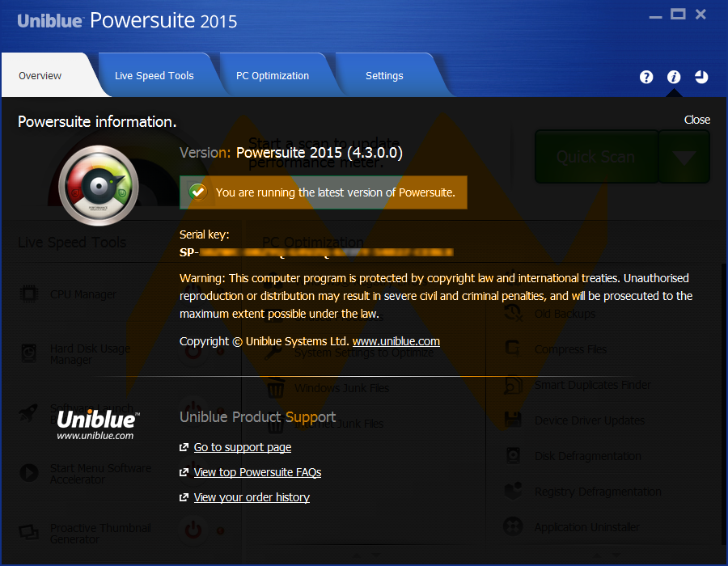
Task: Open the pie chart statistics icon
Action: [701, 77]
